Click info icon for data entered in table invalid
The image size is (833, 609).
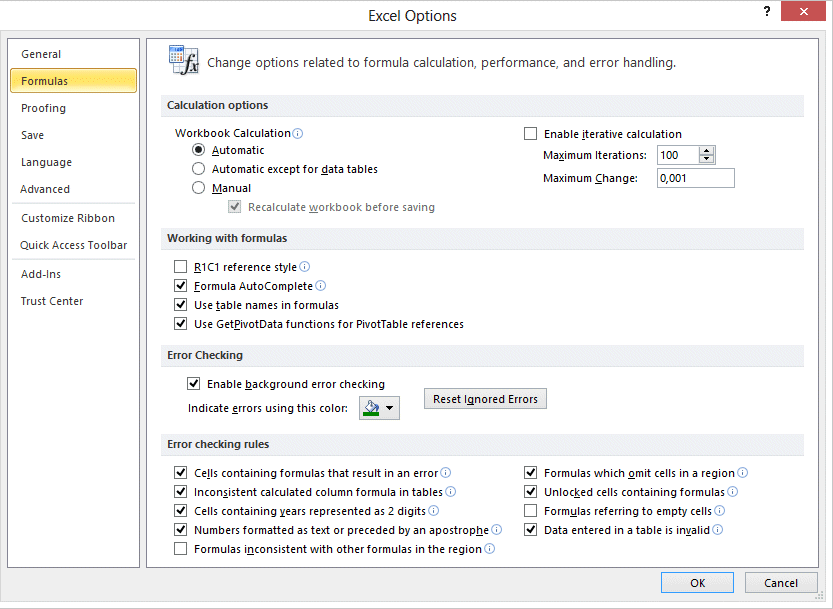[x=717, y=530]
